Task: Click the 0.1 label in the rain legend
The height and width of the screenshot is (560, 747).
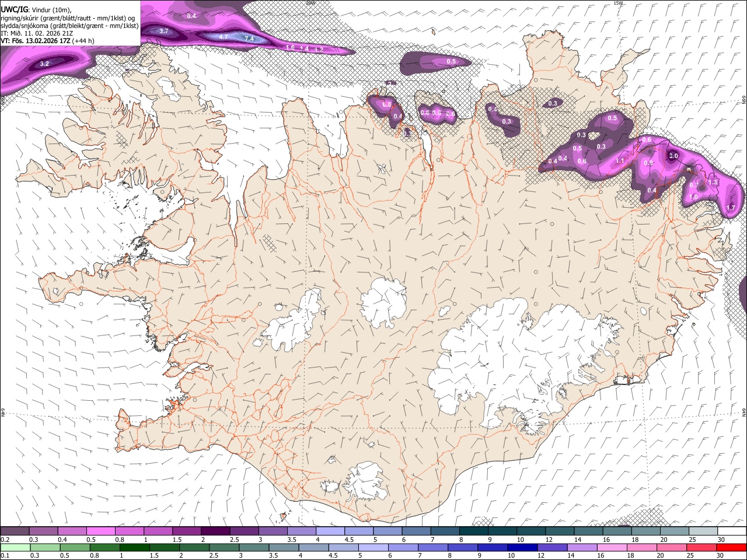Action: (x=5, y=555)
